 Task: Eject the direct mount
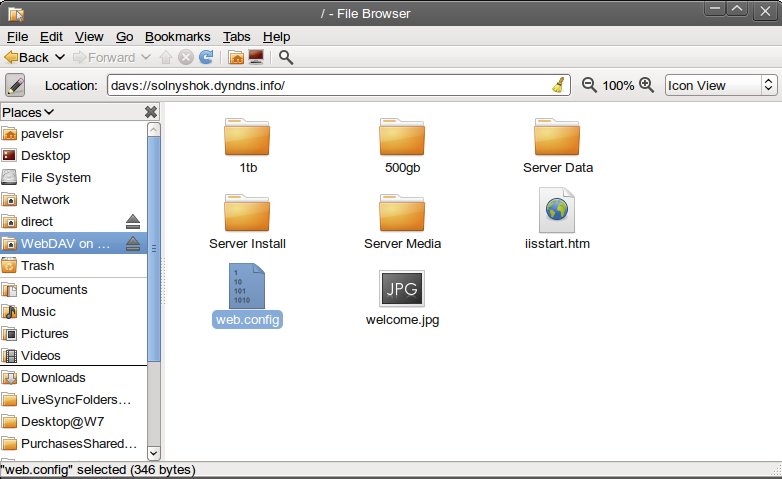tap(133, 222)
